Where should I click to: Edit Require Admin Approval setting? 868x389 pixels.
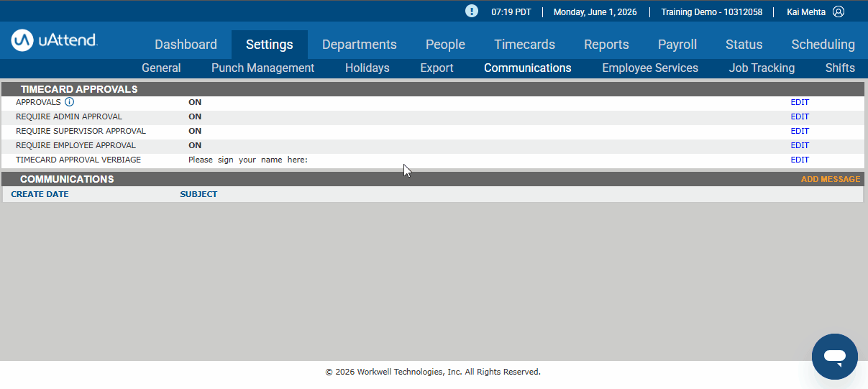click(800, 116)
